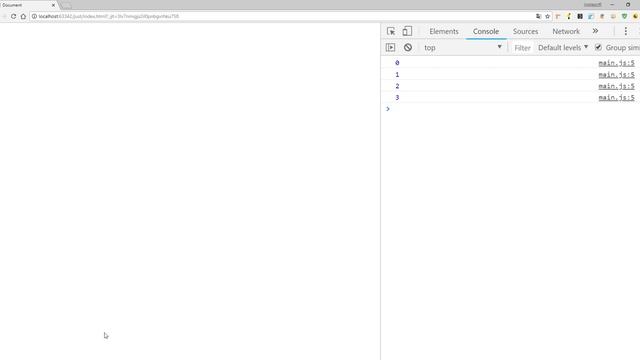Click the black grid extension icon
The width and height of the screenshot is (640, 360).
pos(580,16)
